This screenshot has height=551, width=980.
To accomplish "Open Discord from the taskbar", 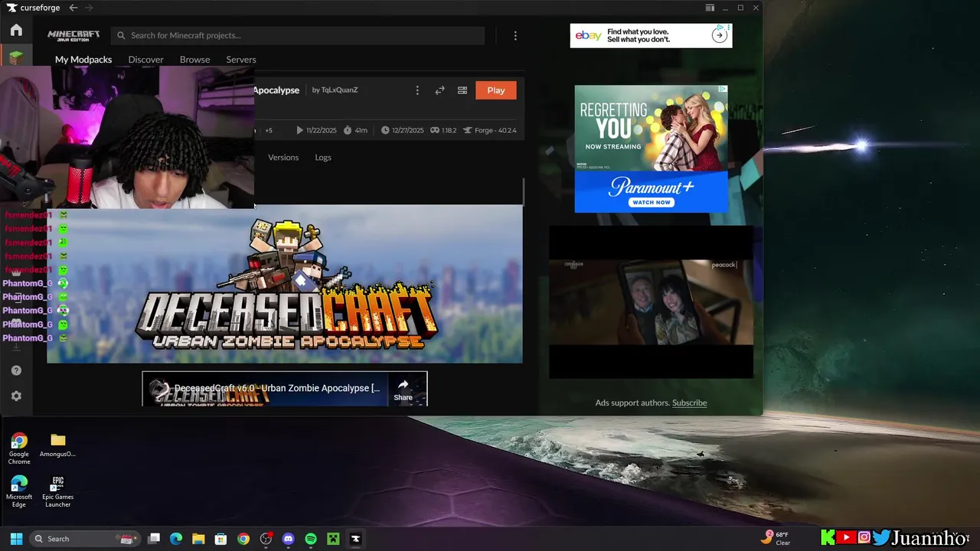I will (x=288, y=539).
